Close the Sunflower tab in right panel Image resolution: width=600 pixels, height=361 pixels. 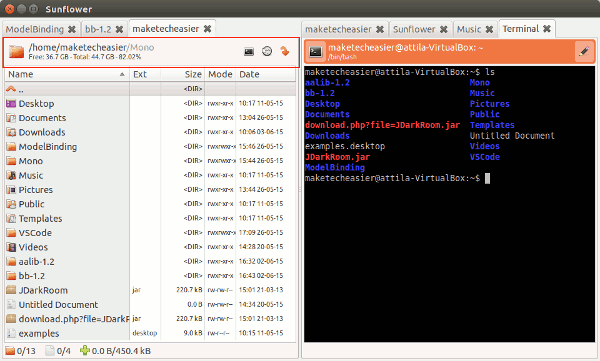pos(443,29)
